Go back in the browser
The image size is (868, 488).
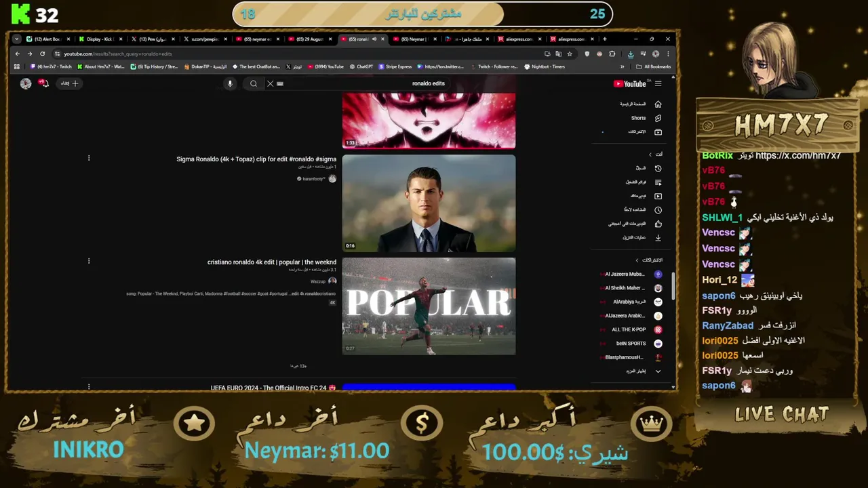18,54
